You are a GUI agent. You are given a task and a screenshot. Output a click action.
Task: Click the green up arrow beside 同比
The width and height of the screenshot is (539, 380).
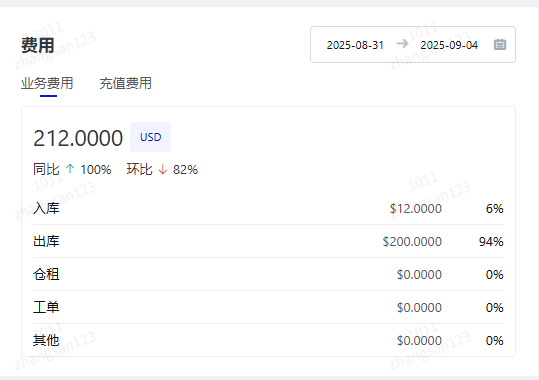click(x=70, y=169)
